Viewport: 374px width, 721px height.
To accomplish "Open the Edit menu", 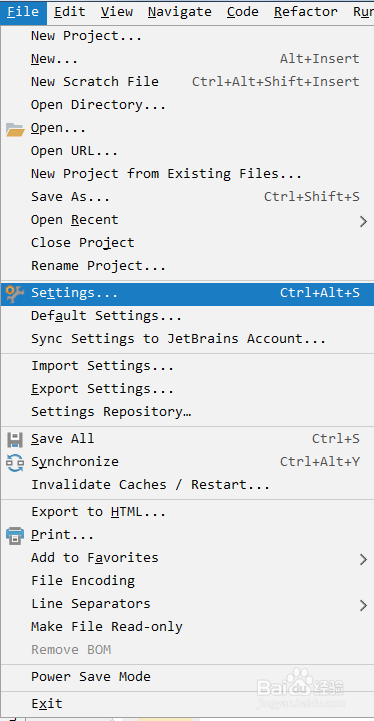I will point(70,12).
